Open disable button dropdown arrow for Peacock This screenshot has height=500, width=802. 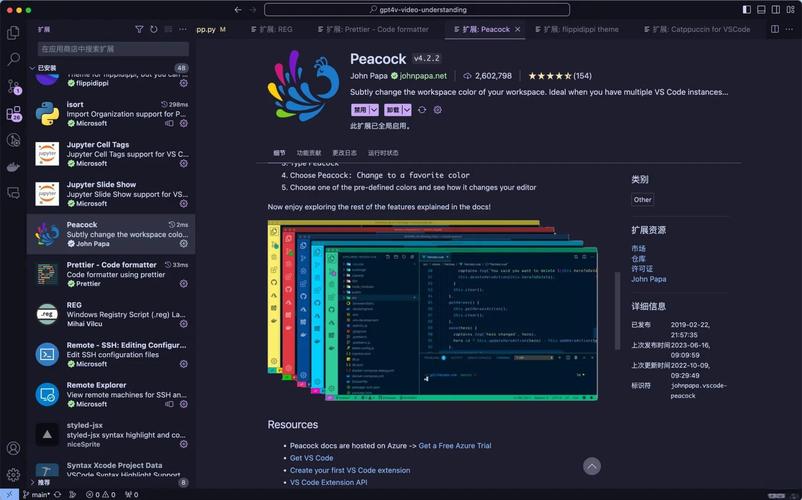click(374, 110)
